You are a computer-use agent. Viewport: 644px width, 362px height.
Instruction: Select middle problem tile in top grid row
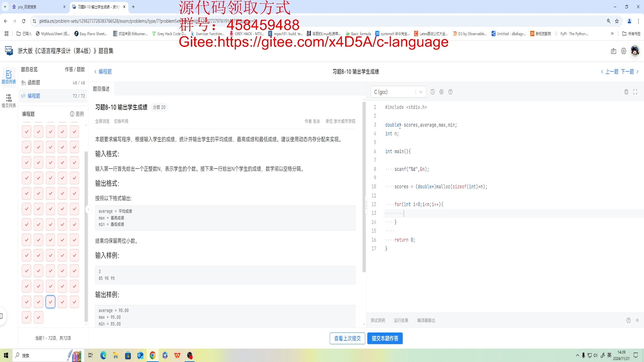(50, 131)
